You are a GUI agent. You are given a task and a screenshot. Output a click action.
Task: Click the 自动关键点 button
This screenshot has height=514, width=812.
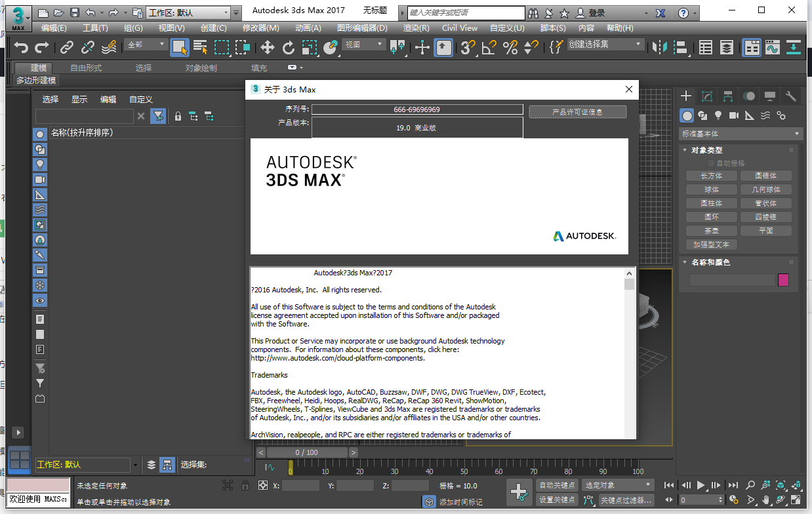[x=557, y=485]
